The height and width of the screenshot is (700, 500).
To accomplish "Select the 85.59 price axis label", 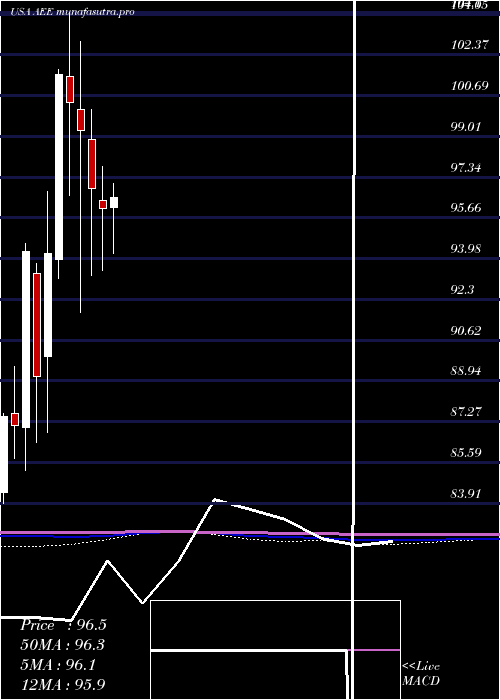I will pos(466,453).
